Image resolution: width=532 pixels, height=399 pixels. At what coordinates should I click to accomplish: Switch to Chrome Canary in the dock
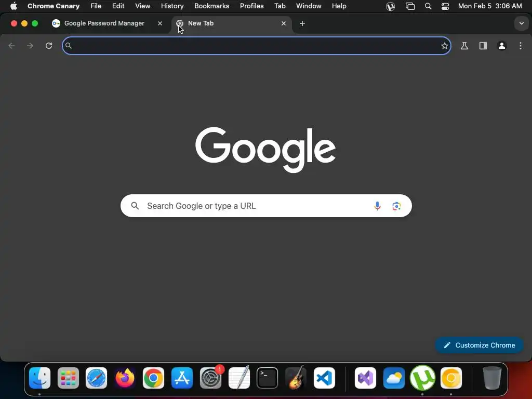[451, 378]
